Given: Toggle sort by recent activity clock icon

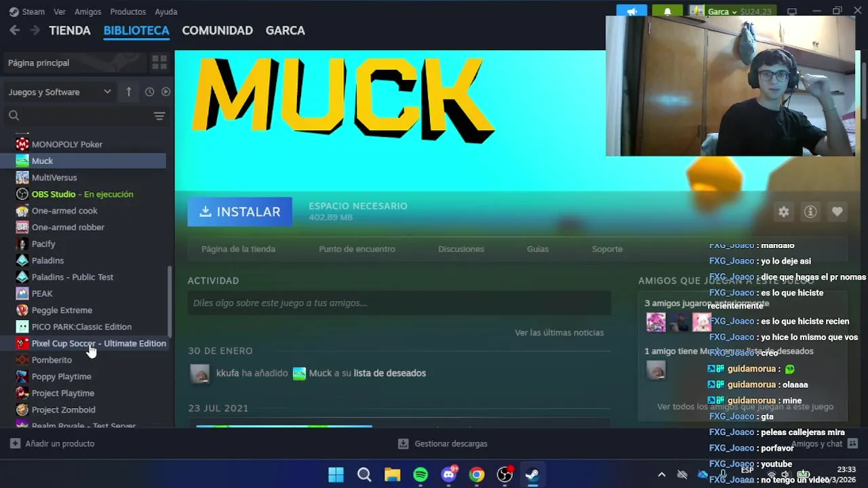Looking at the screenshot, I should click(149, 91).
